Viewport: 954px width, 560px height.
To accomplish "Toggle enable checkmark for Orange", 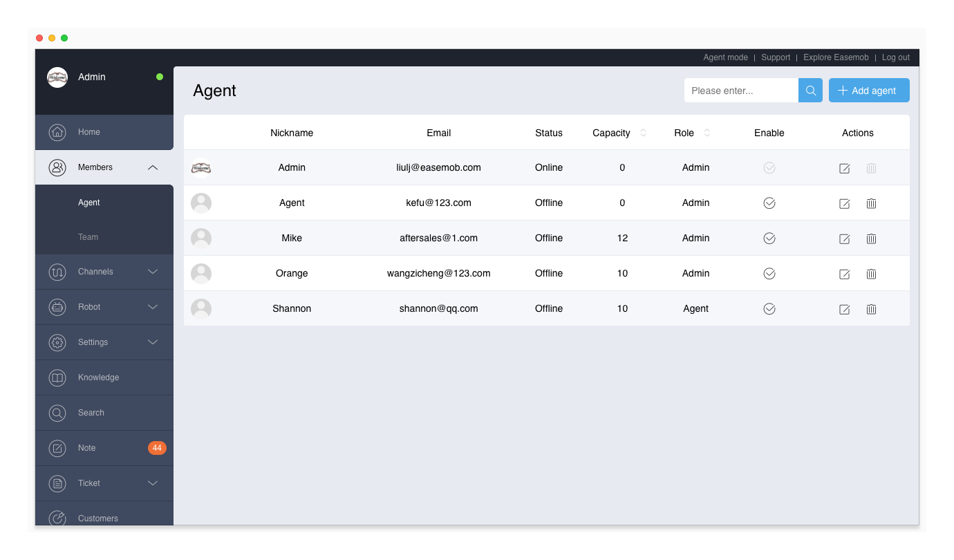I will click(x=769, y=273).
